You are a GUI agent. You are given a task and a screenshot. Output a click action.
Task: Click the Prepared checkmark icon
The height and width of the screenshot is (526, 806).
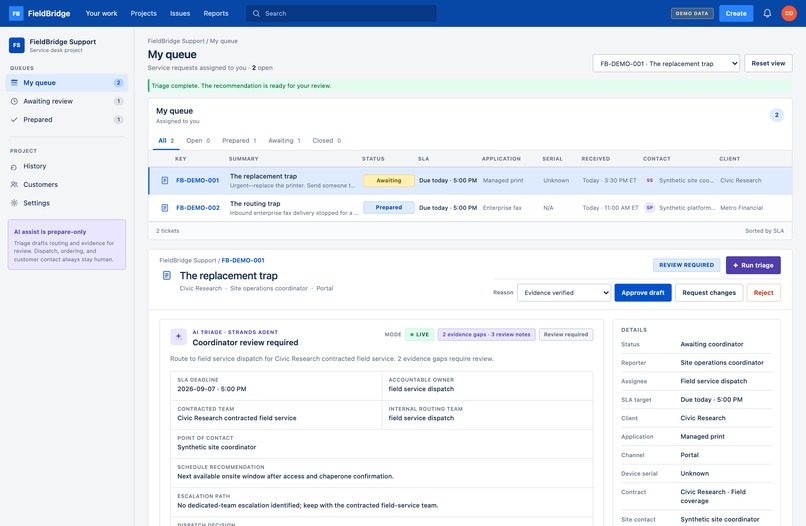tap(14, 120)
